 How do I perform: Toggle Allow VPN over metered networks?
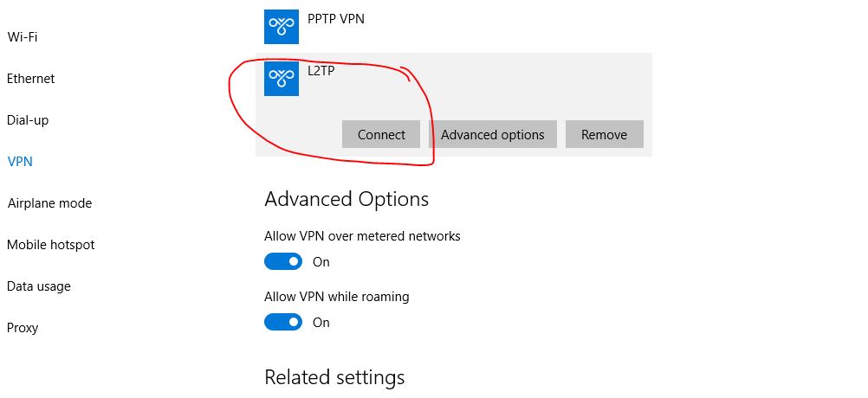click(x=283, y=261)
